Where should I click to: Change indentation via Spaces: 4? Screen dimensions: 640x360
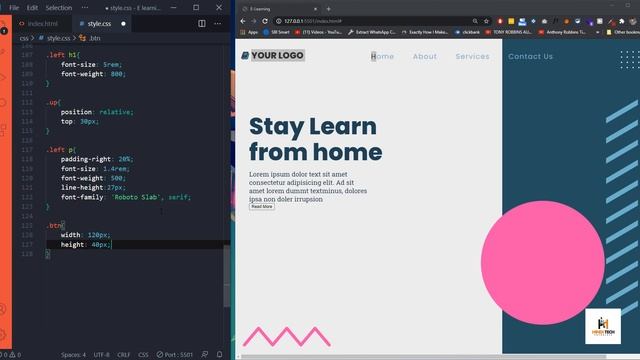click(73, 355)
